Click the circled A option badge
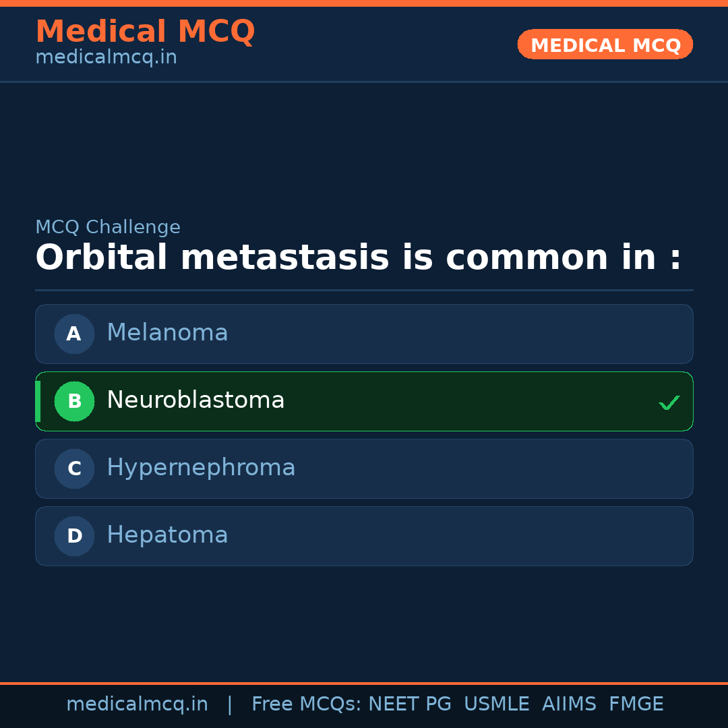The width and height of the screenshot is (728, 728). tap(74, 334)
